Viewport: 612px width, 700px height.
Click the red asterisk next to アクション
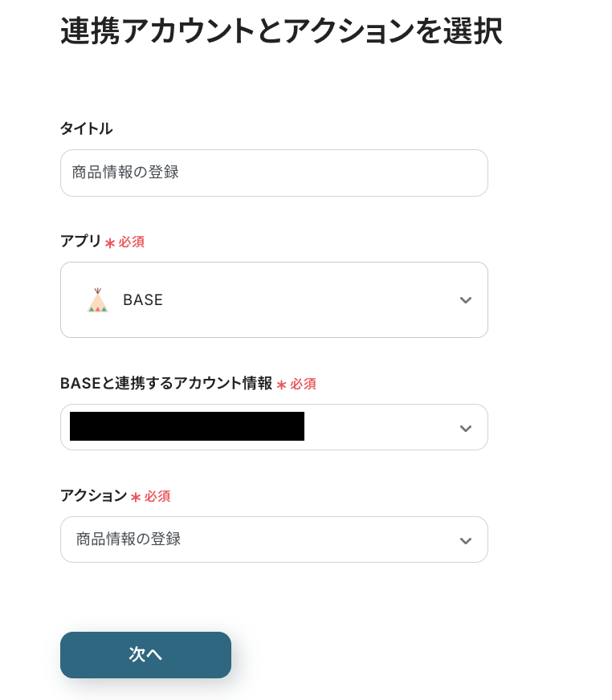(x=136, y=498)
